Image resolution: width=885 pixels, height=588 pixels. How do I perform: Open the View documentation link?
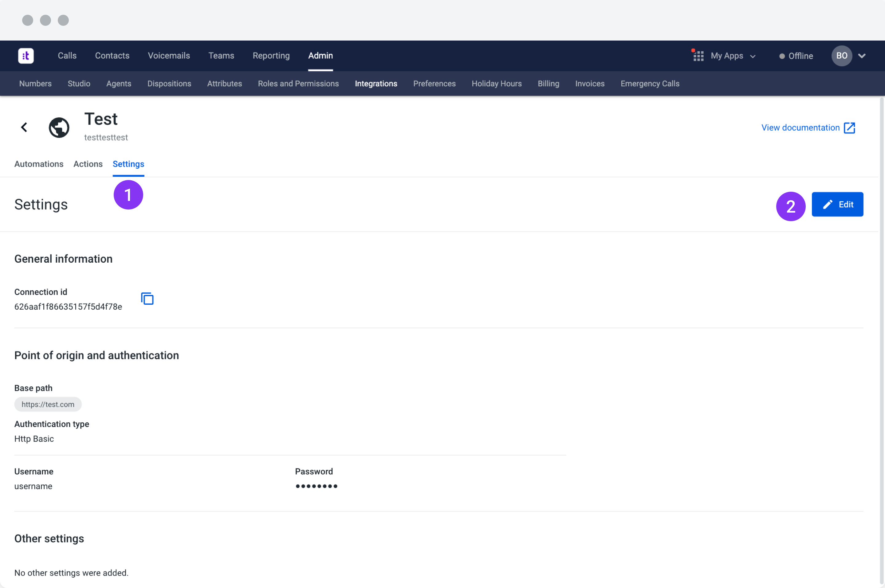coord(800,128)
